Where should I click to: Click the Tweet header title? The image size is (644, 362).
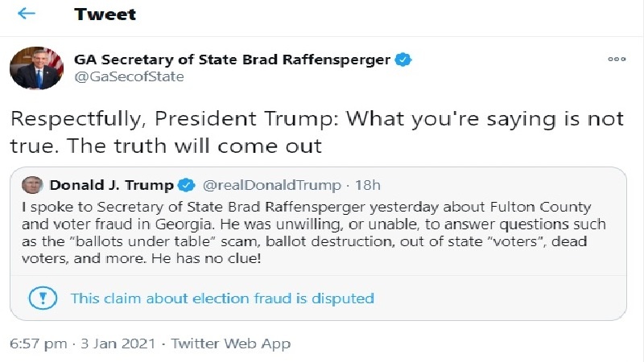[105, 14]
